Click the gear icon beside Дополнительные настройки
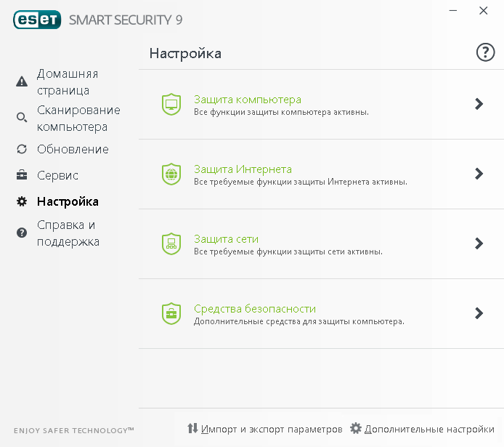Viewport: 504px width, 447px height. [x=355, y=429]
